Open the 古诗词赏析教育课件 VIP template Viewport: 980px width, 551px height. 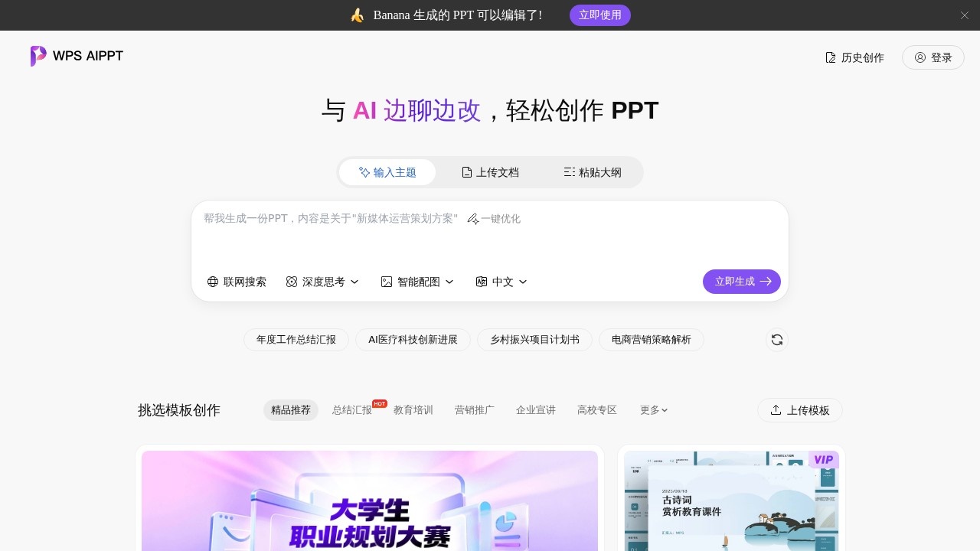coord(730,501)
